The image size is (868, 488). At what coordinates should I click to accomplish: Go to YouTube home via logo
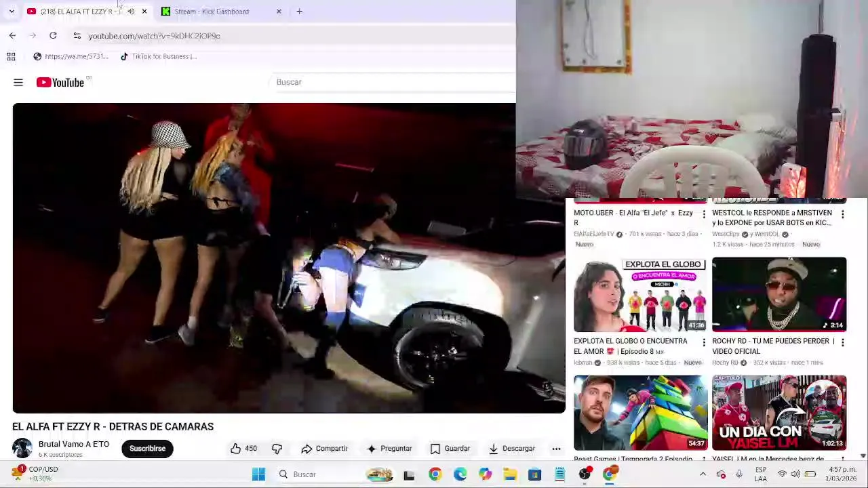(60, 83)
